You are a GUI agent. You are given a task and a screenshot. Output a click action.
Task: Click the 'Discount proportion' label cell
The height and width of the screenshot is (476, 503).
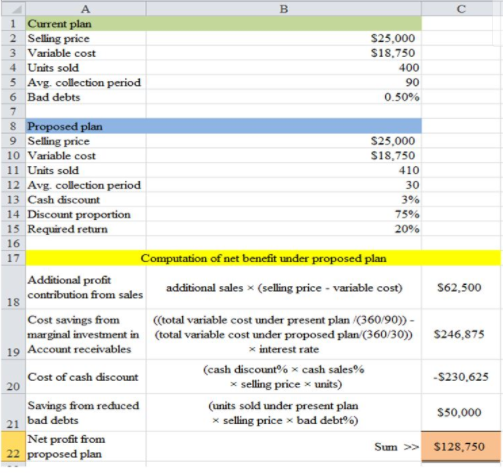pos(86,214)
